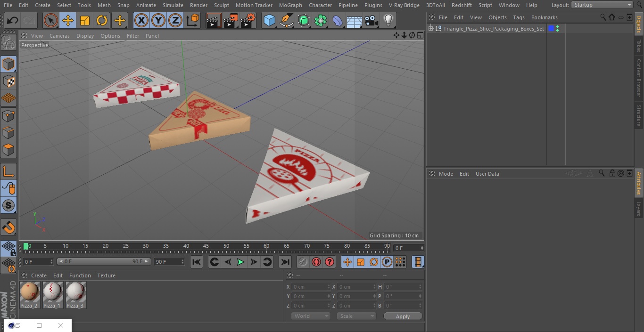
Task: Add a Camera object
Action: [372, 20]
